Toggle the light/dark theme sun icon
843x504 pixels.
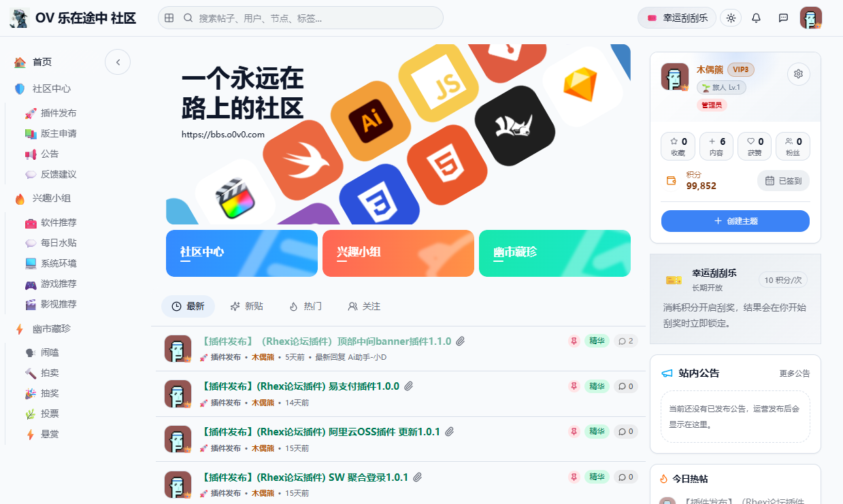point(731,18)
